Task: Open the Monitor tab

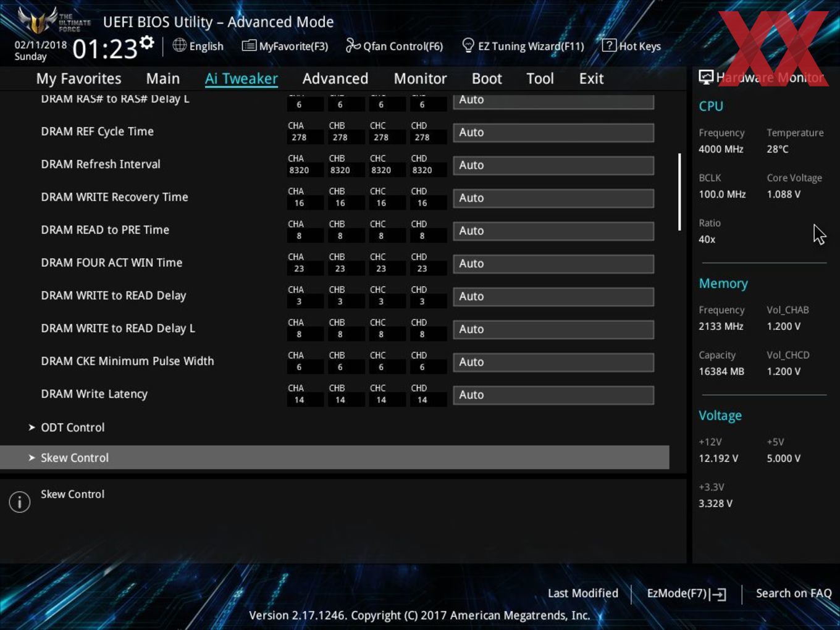Action: pyautogui.click(x=420, y=78)
